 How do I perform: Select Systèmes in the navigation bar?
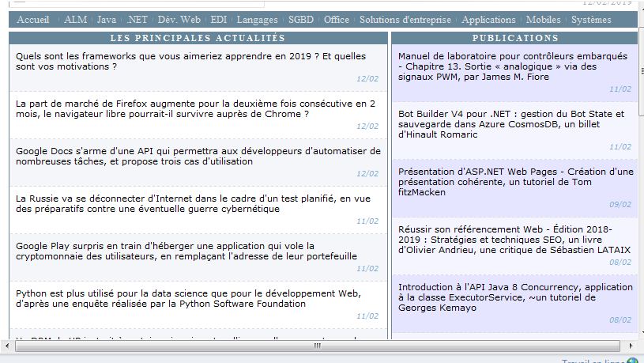point(591,20)
